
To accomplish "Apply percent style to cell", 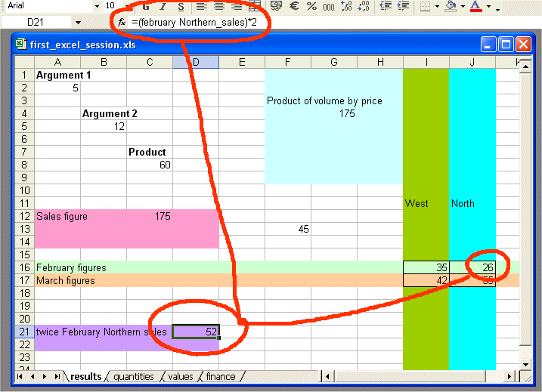I will coord(311,6).
